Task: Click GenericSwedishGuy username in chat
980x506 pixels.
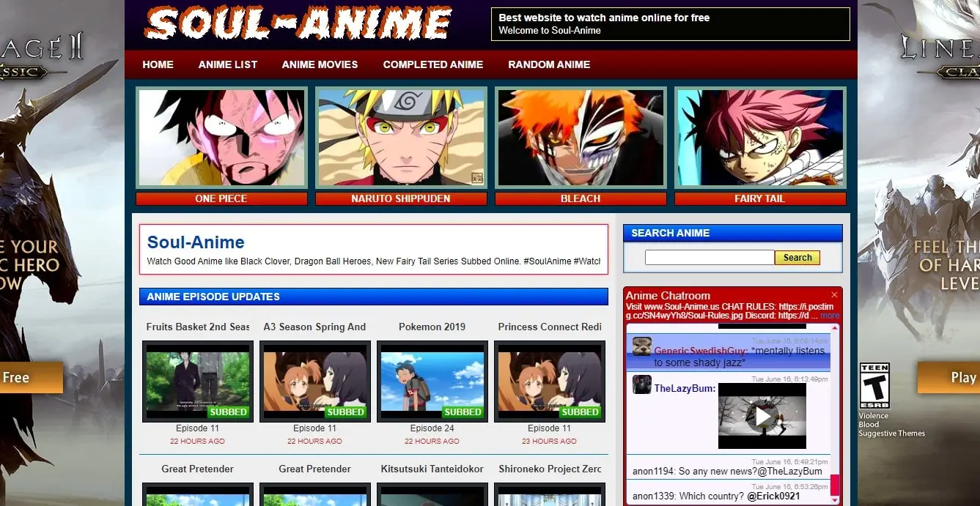Action: point(700,351)
